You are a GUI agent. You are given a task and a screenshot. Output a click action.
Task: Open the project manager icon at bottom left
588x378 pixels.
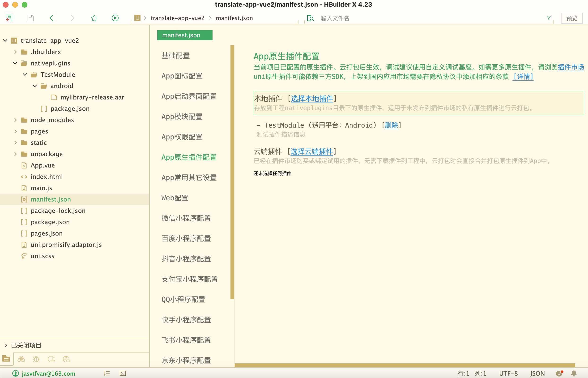(x=6, y=359)
